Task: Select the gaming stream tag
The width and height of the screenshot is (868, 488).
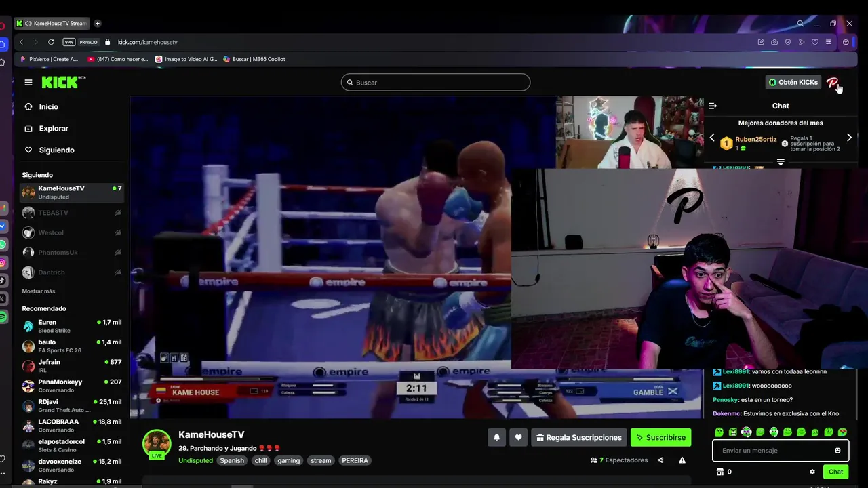Action: 288,460
